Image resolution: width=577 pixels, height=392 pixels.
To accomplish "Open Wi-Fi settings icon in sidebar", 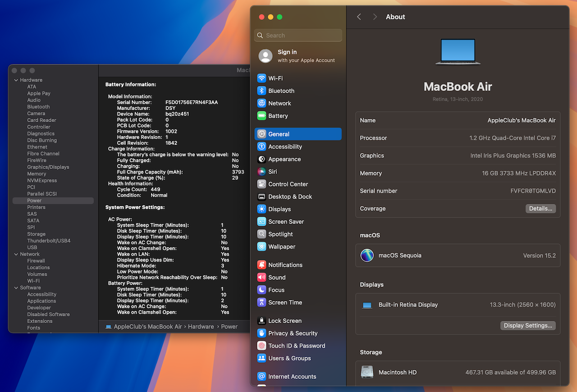I will 261,78.
